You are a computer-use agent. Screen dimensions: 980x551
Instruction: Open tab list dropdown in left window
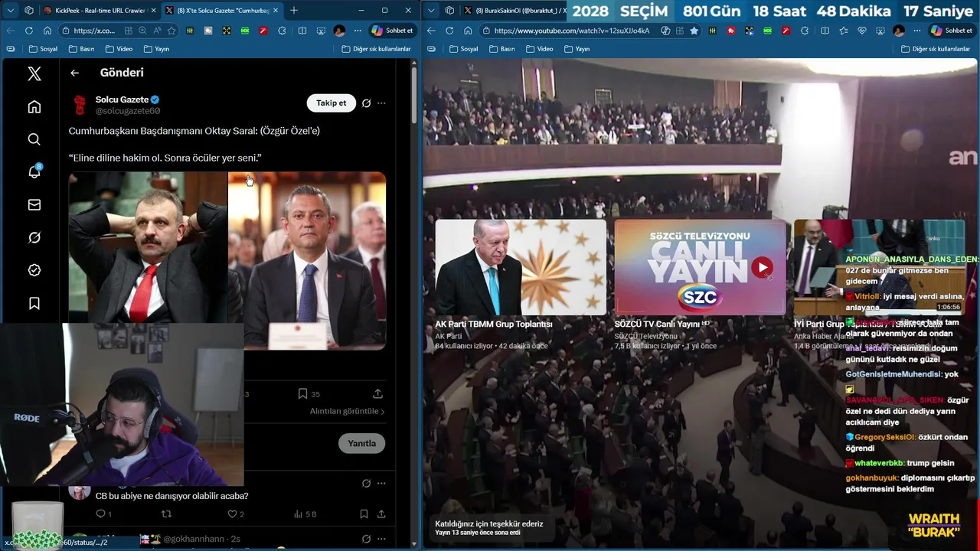point(10,10)
